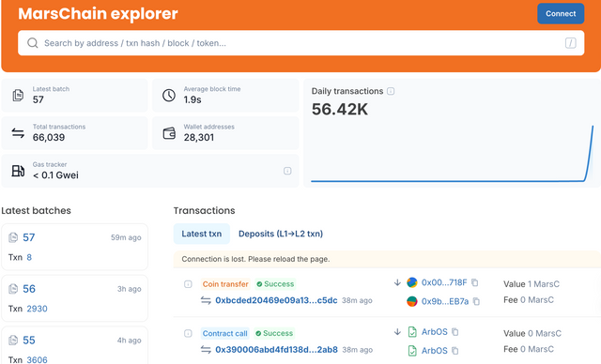
Task: Open batch number 55 link
Action: pyautogui.click(x=29, y=340)
